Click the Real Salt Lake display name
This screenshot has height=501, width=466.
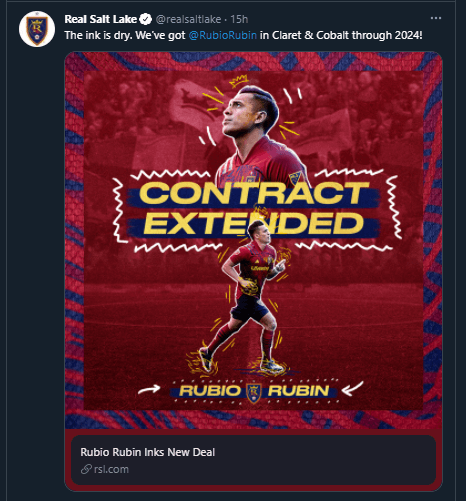click(x=101, y=19)
